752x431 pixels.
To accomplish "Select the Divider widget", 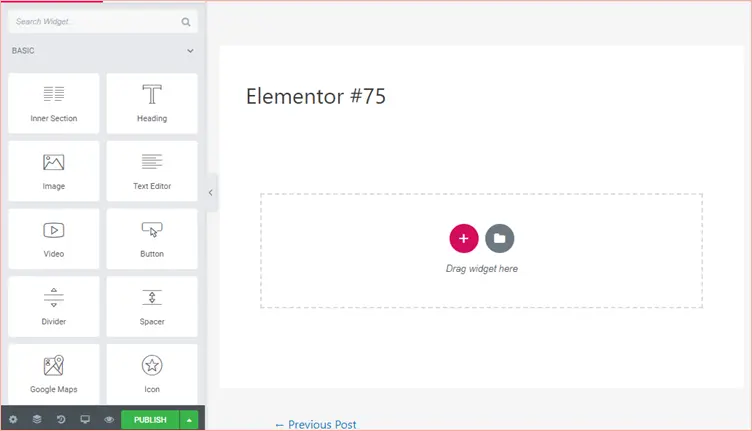I will pos(54,306).
